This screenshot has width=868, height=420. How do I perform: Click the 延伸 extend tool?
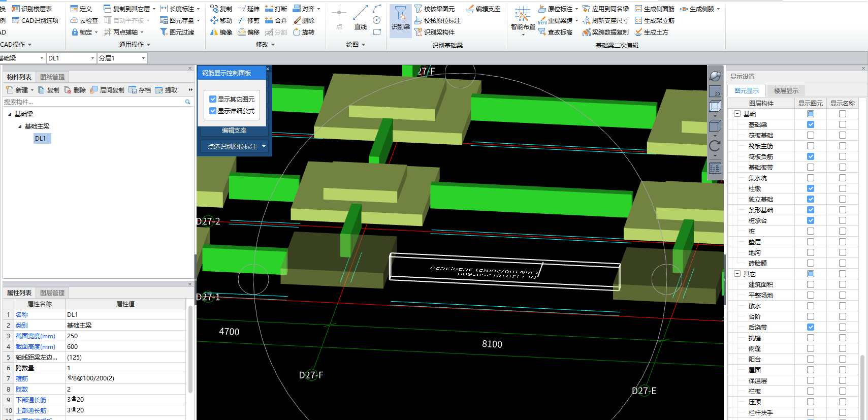click(x=249, y=9)
